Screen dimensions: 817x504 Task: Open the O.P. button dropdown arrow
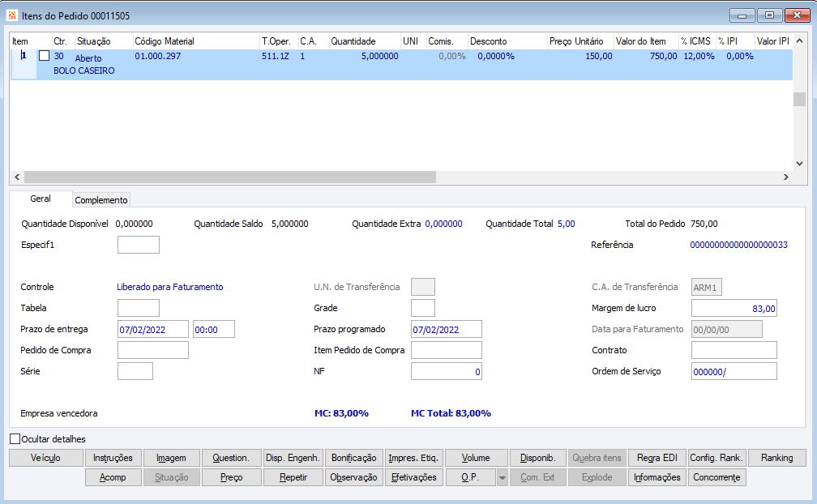click(503, 477)
